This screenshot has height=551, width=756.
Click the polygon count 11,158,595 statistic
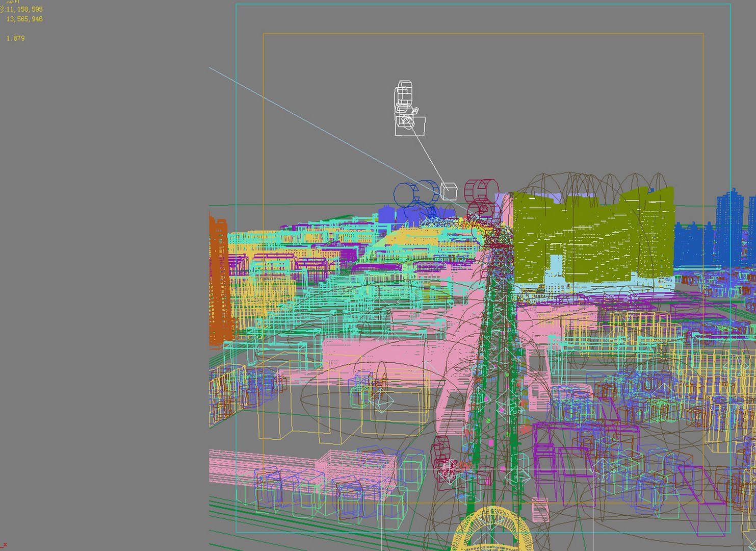coord(24,9)
